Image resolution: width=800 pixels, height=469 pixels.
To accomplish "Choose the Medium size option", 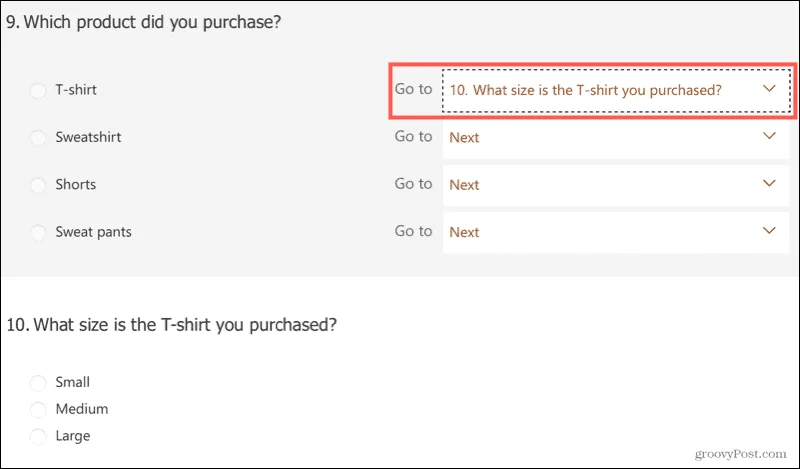I will (38, 409).
